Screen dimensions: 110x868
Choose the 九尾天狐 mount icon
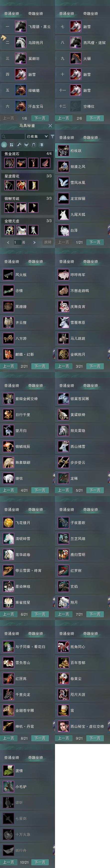click(63, 214)
